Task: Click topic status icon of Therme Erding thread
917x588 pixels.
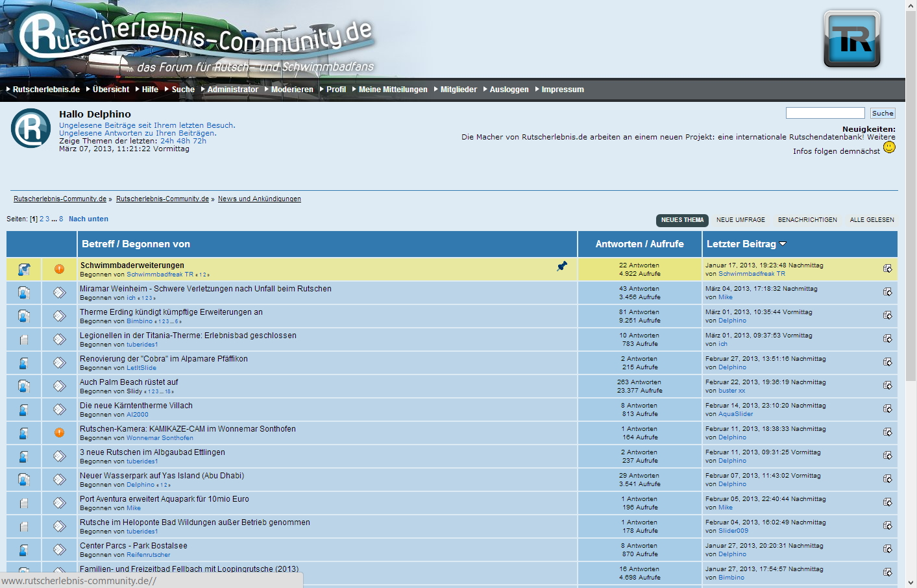Action: click(24, 316)
